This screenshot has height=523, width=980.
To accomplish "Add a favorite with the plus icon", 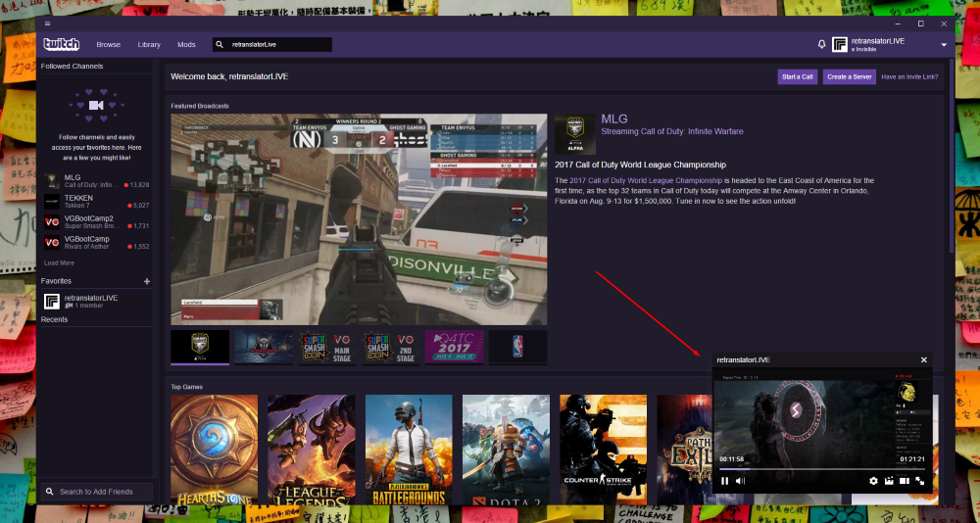I will click(147, 281).
